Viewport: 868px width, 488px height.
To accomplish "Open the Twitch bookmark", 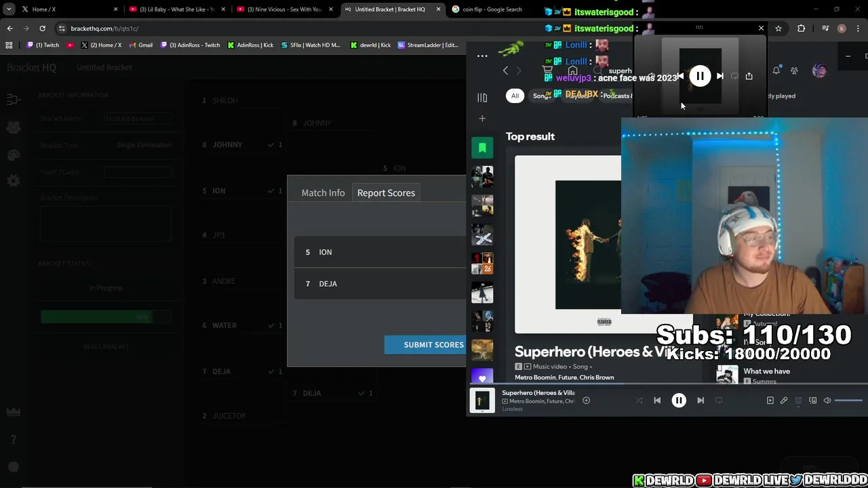I will point(43,45).
